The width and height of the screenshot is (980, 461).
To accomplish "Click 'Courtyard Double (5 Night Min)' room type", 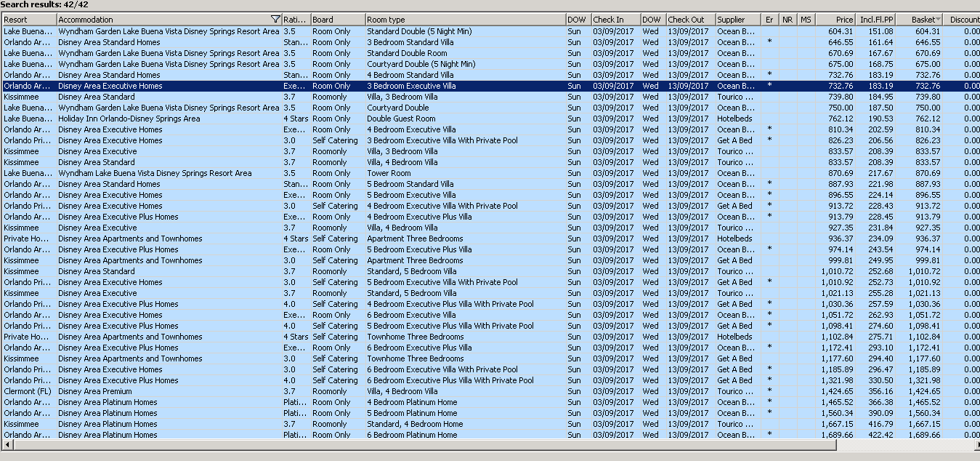I will pos(421,64).
